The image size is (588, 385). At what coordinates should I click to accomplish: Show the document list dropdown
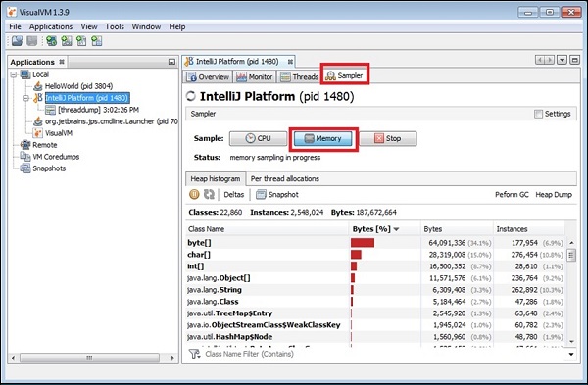[x=562, y=60]
